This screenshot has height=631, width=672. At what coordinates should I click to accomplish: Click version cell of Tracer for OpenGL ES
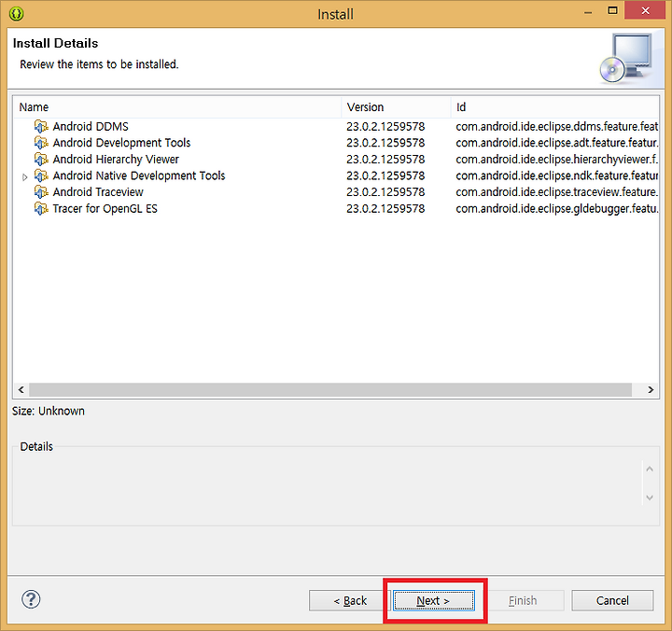(x=385, y=209)
